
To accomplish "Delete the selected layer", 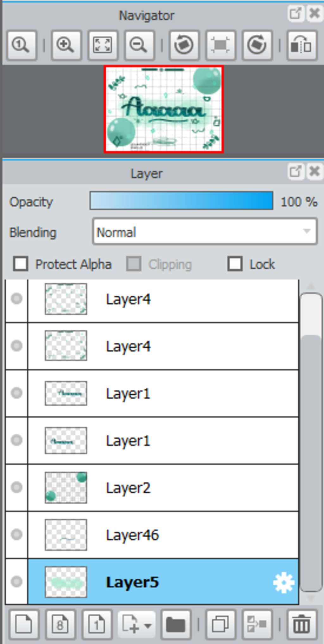I will point(302,625).
